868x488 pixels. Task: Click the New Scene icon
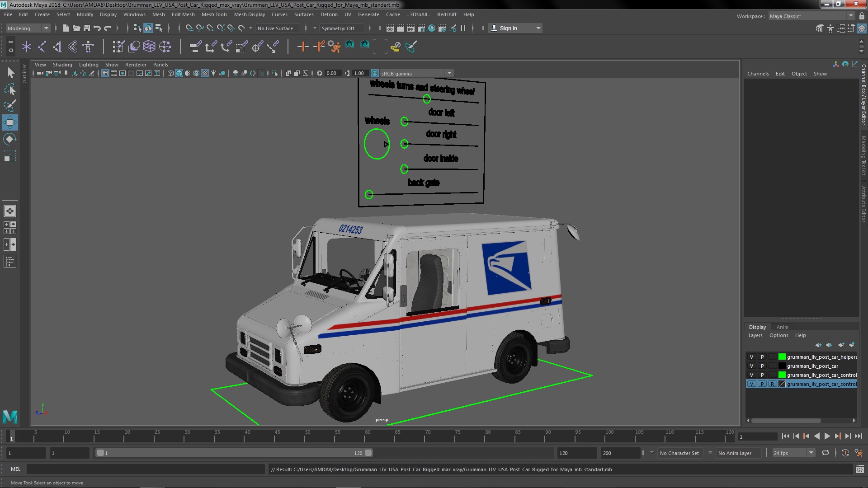pyautogui.click(x=66, y=28)
